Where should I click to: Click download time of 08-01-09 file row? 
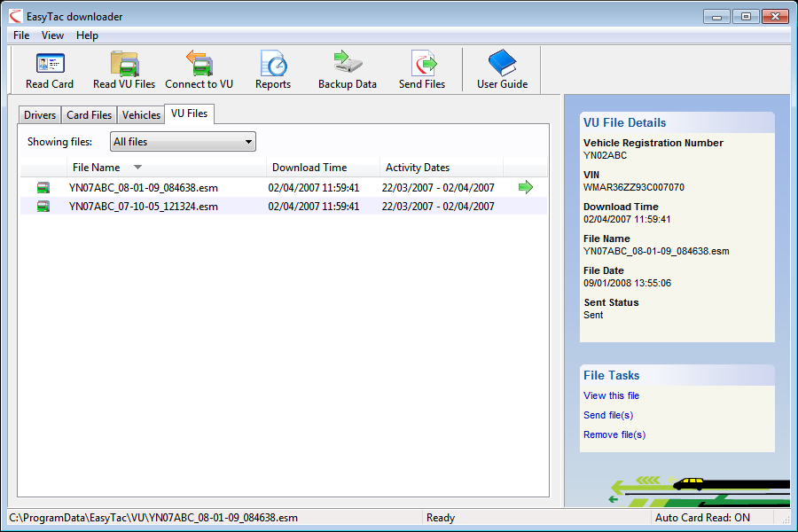(314, 188)
